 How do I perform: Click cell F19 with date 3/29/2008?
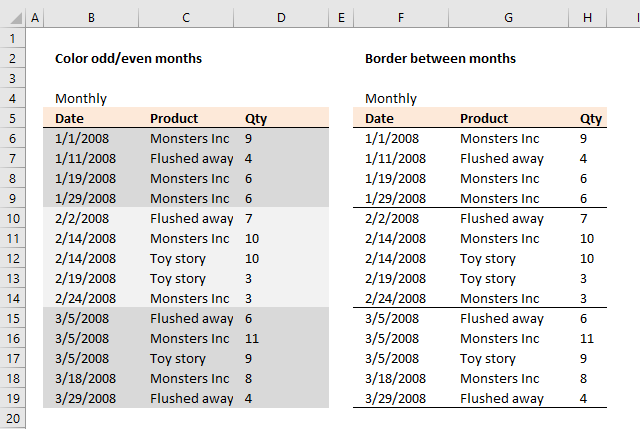[x=401, y=398]
